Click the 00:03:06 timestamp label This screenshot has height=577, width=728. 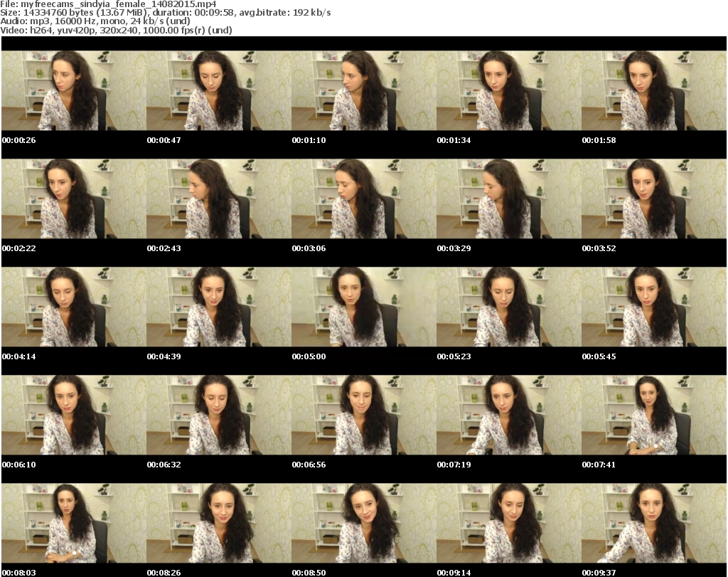309,248
